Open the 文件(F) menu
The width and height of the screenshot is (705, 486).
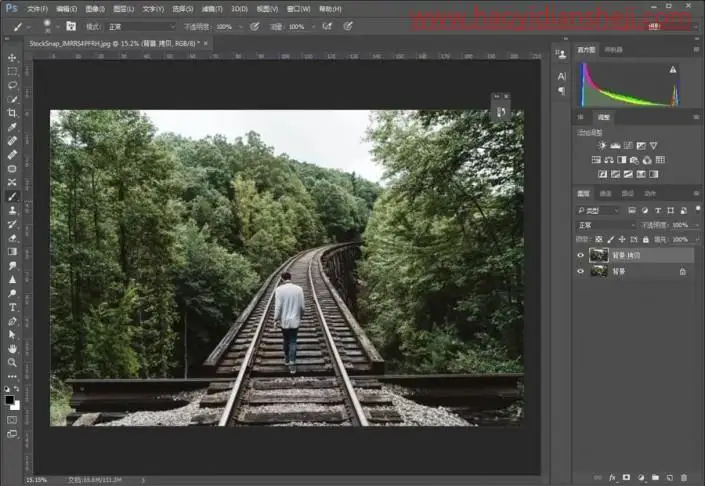(37, 9)
